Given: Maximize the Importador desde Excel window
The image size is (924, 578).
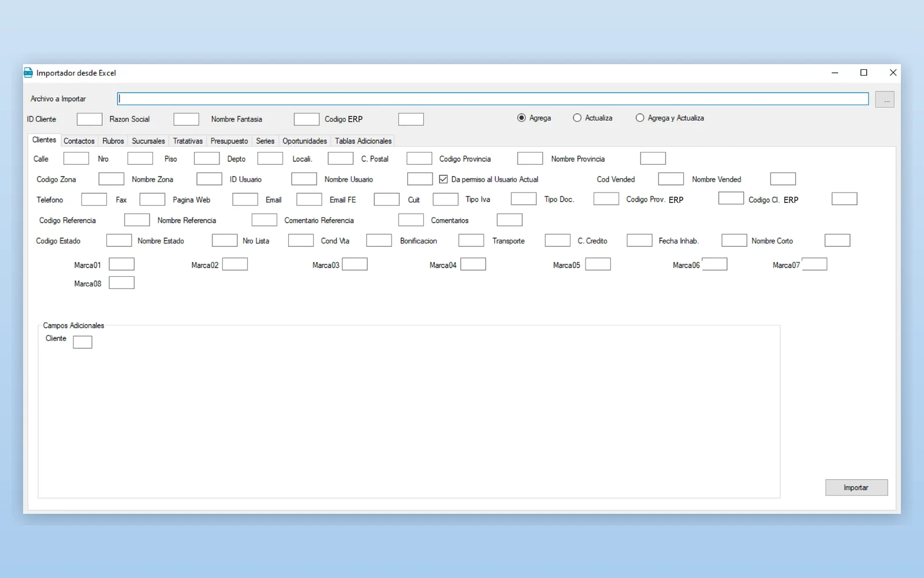Looking at the screenshot, I should pos(864,73).
